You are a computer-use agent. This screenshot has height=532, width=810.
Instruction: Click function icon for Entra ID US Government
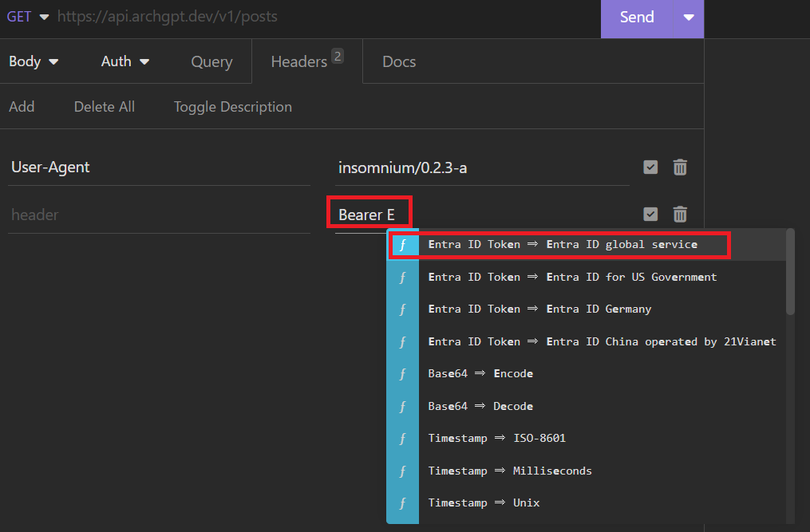pyautogui.click(x=403, y=278)
